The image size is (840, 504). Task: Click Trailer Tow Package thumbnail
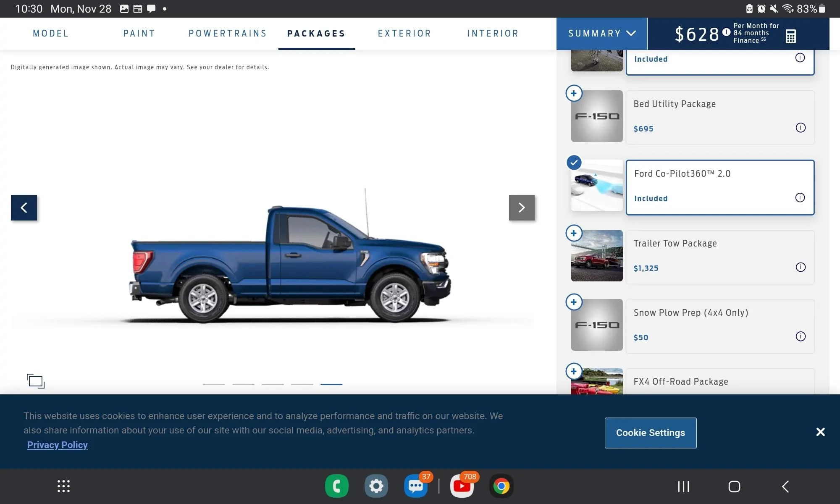pyautogui.click(x=597, y=256)
